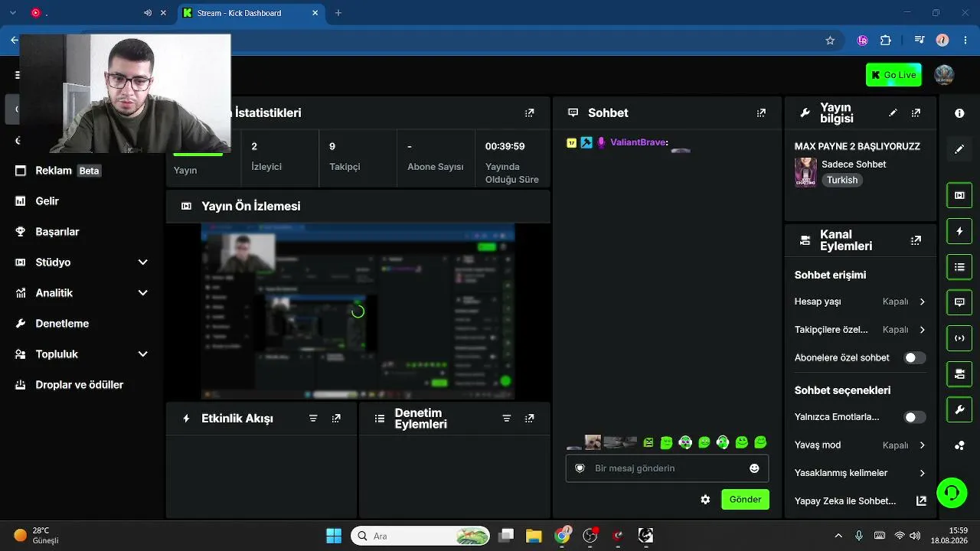
Task: Open chat settings gear
Action: coord(705,500)
